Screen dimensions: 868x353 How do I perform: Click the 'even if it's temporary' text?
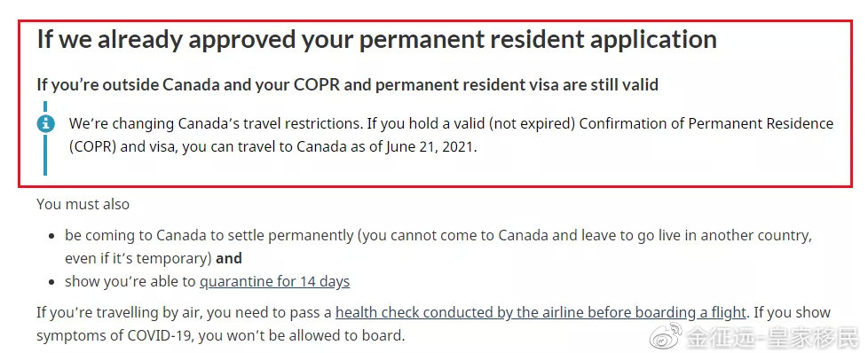click(x=138, y=258)
